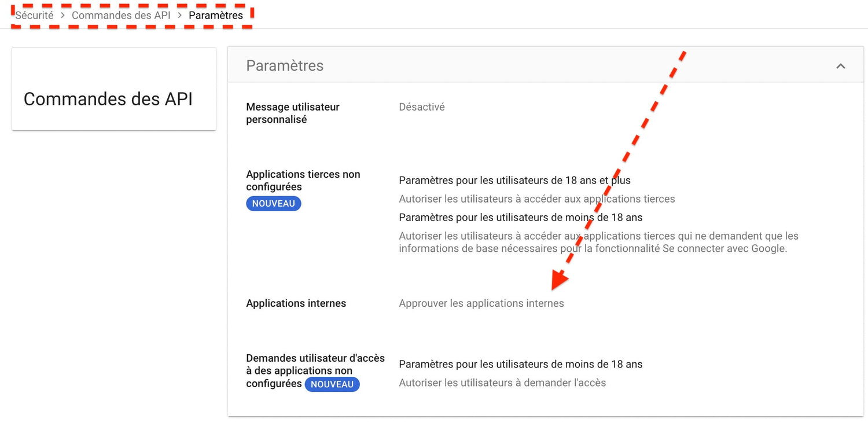Click Paramètres pour les utilisateurs de moins de 18 ans under Demandes utilisateur
Image resolution: width=868 pixels, height=426 pixels.
[520, 364]
